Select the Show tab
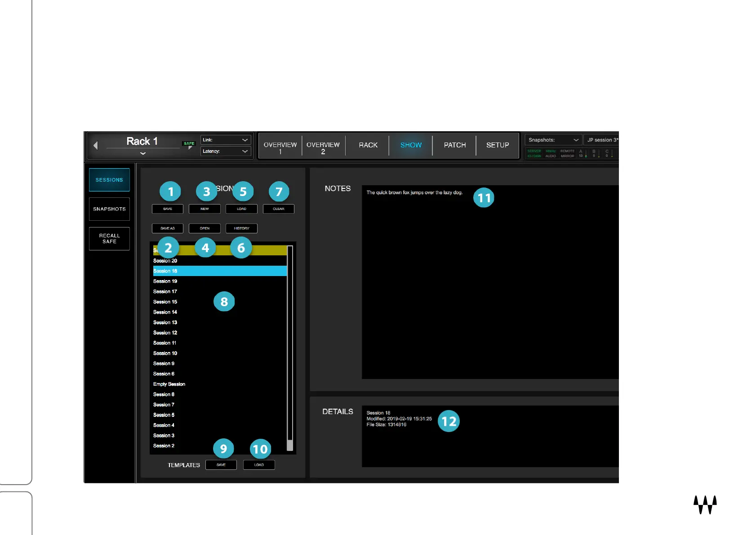756x535 pixels. [411, 145]
